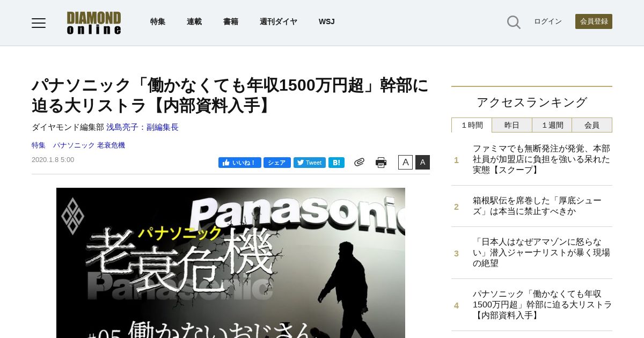Switch to the １週間 ranking tab
The width and height of the screenshot is (644, 338).
552,125
